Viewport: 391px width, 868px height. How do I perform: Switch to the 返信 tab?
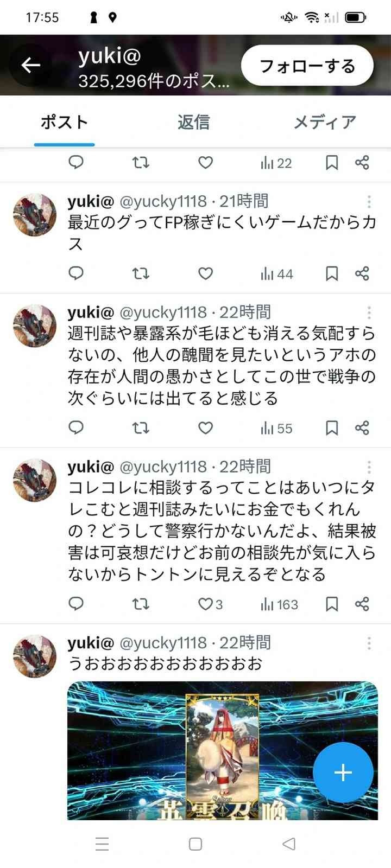193,122
